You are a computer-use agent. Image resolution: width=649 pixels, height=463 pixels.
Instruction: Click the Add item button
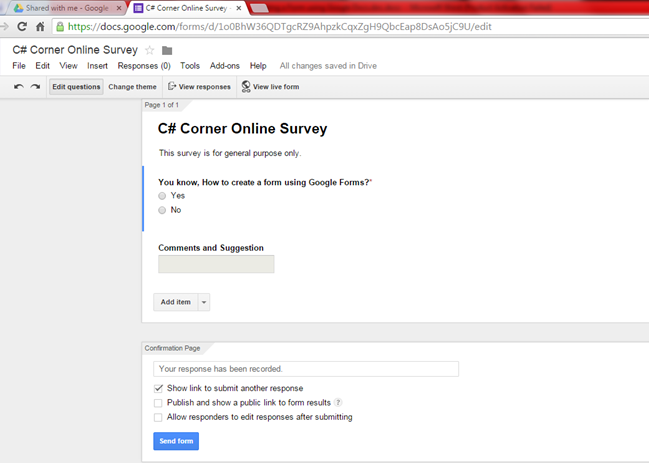tap(176, 302)
